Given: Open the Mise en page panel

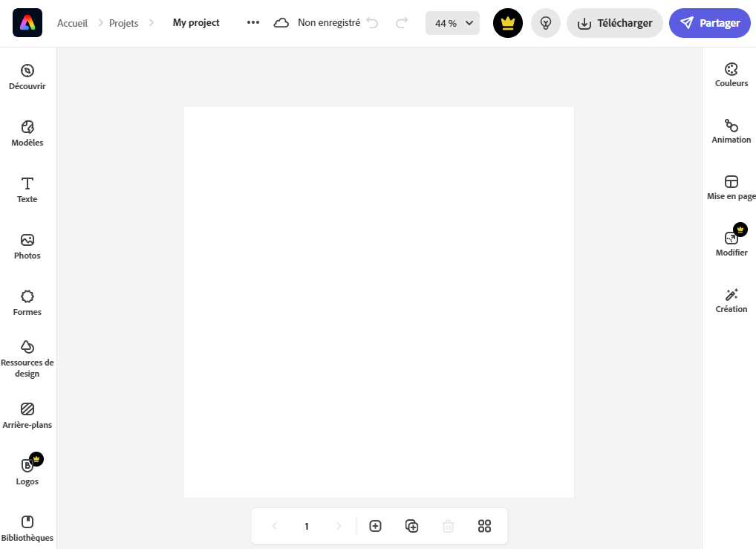Looking at the screenshot, I should [731, 187].
